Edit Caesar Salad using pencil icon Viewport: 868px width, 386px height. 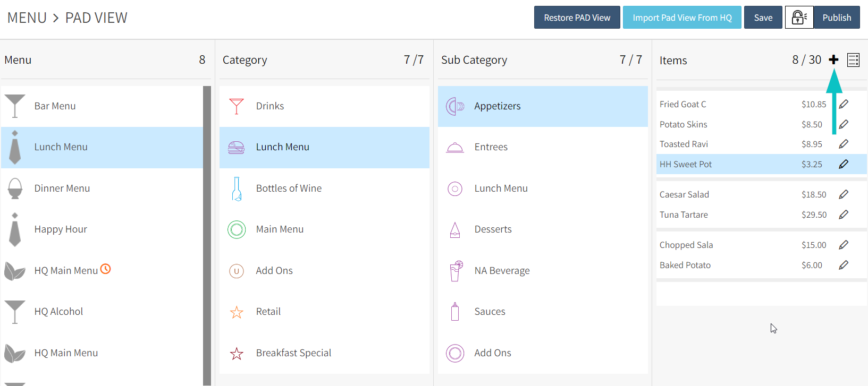pos(844,194)
